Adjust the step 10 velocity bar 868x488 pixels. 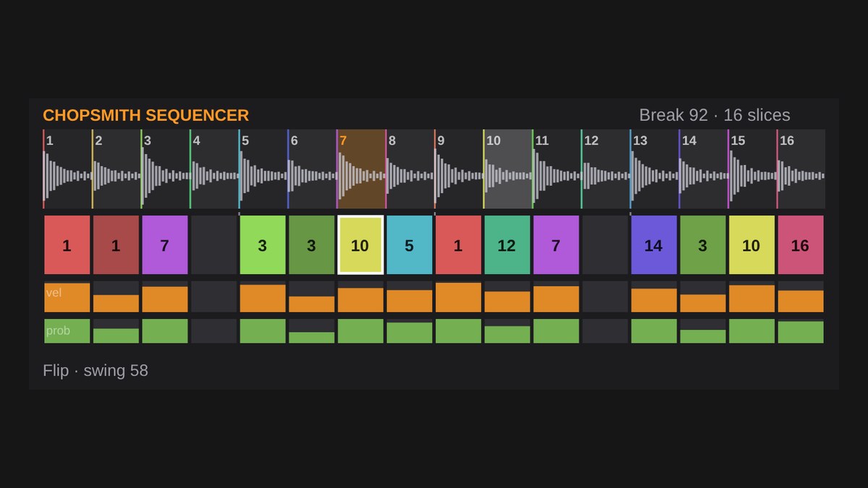pos(507,296)
